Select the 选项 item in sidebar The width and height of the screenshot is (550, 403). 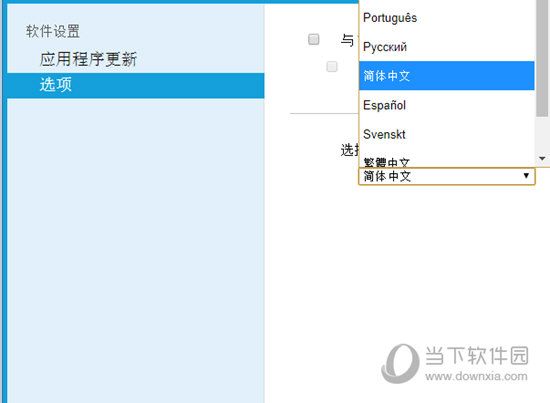pos(135,85)
